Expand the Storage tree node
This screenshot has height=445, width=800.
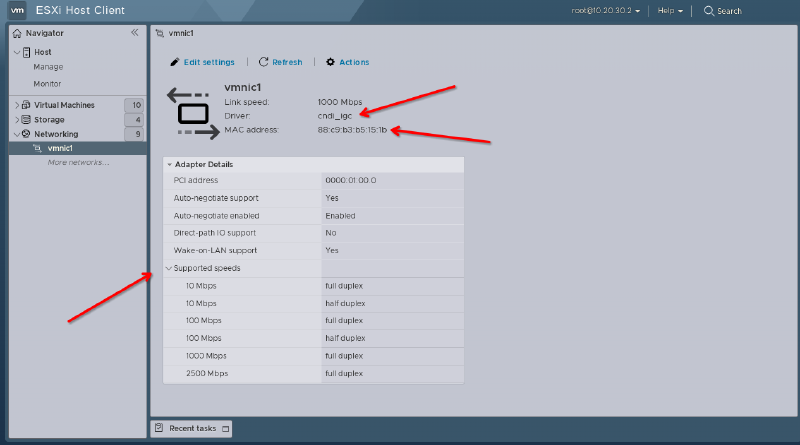click(x=17, y=120)
